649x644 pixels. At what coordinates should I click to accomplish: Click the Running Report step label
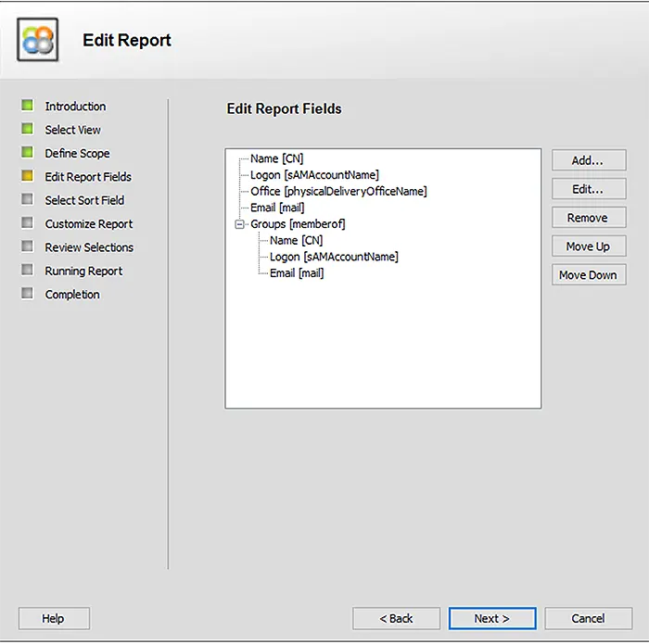(x=83, y=271)
